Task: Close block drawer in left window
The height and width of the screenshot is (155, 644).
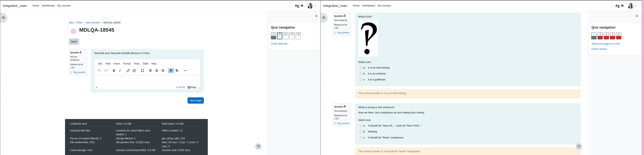Action: tap(316, 16)
